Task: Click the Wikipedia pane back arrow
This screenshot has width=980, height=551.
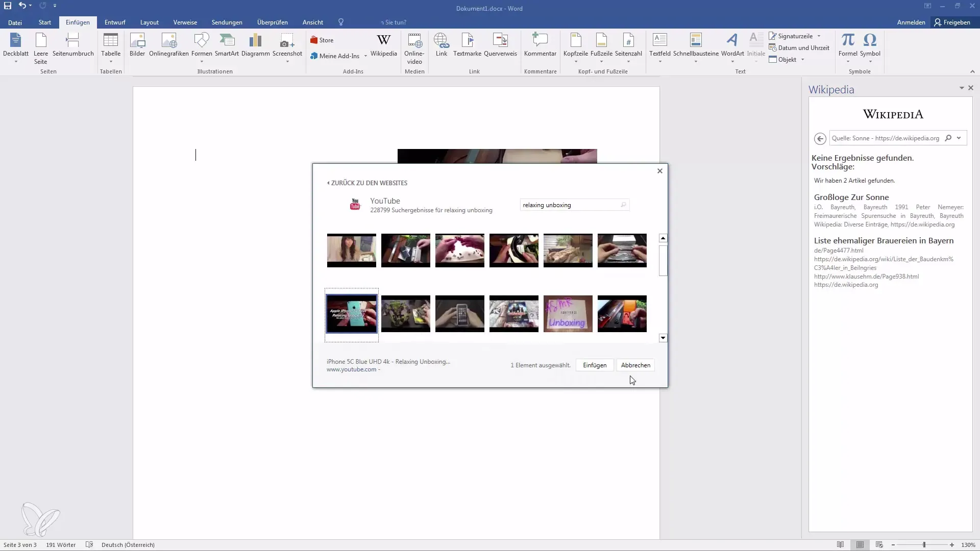Action: [x=820, y=138]
